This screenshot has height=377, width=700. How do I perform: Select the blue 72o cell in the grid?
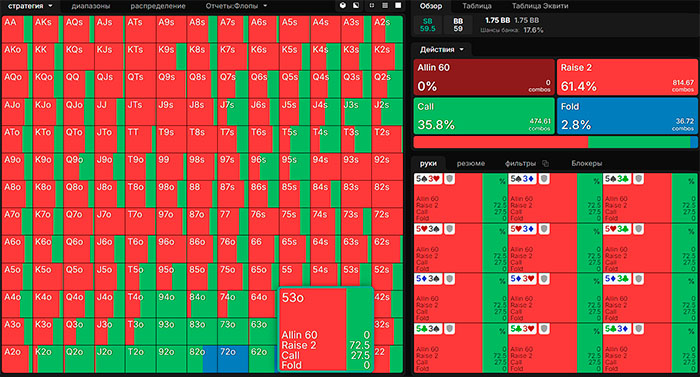233,359
